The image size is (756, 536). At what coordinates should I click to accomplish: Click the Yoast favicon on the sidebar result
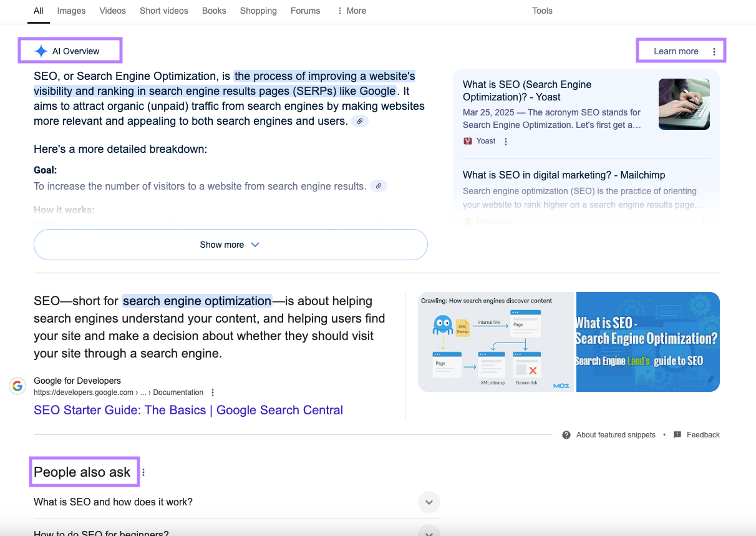[468, 140]
